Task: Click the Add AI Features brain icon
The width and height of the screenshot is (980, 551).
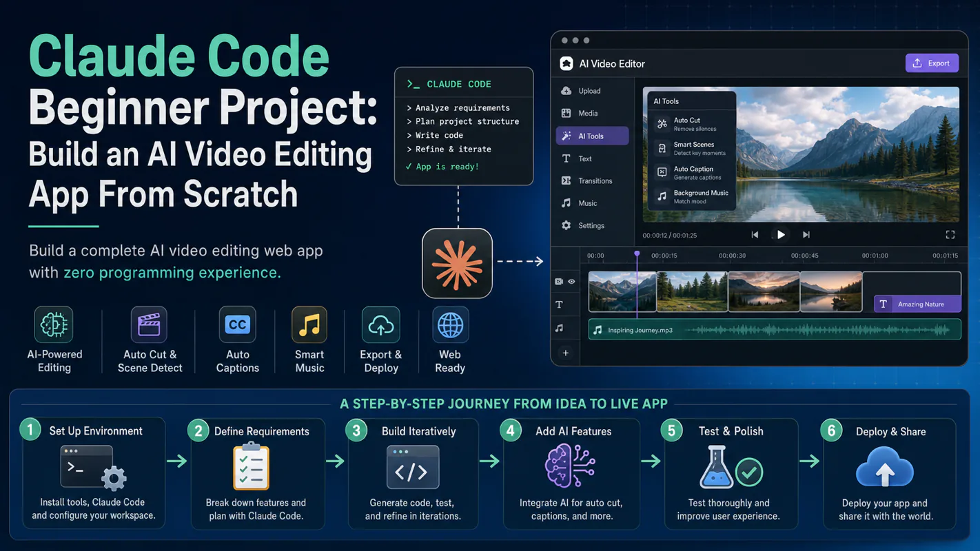Action: (570, 466)
